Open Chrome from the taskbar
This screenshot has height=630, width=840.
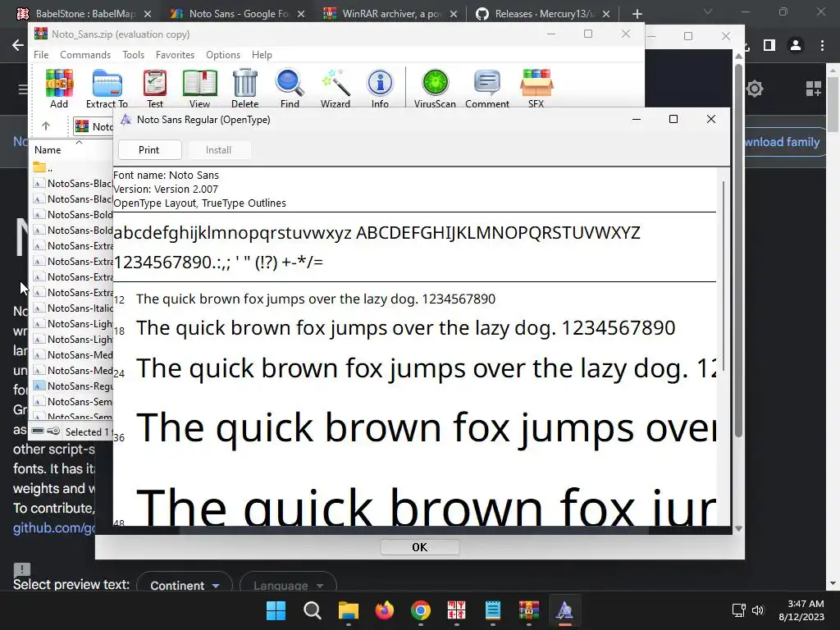click(x=421, y=610)
